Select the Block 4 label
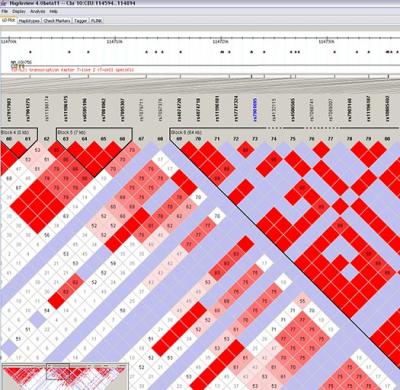This screenshot has height=390, width=400. 15,132
